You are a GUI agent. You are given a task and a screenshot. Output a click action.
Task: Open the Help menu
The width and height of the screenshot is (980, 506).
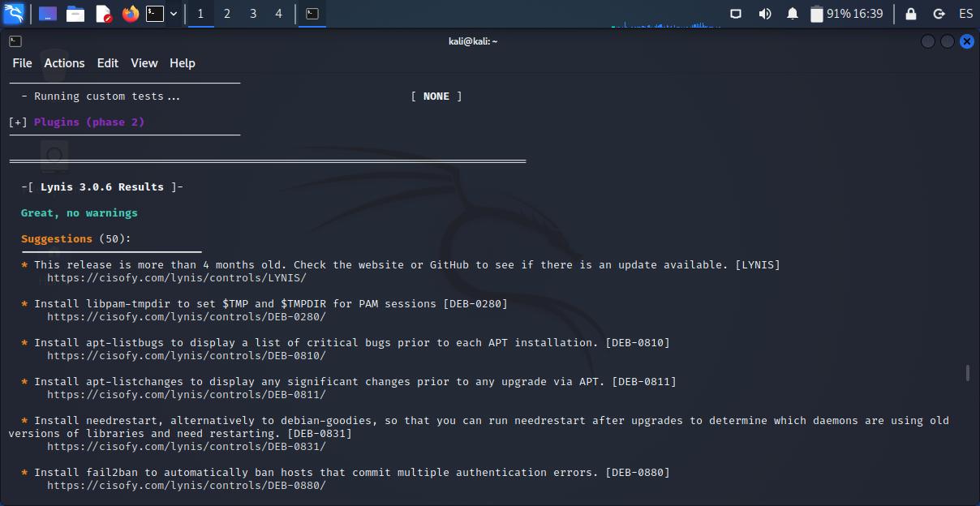(x=183, y=63)
